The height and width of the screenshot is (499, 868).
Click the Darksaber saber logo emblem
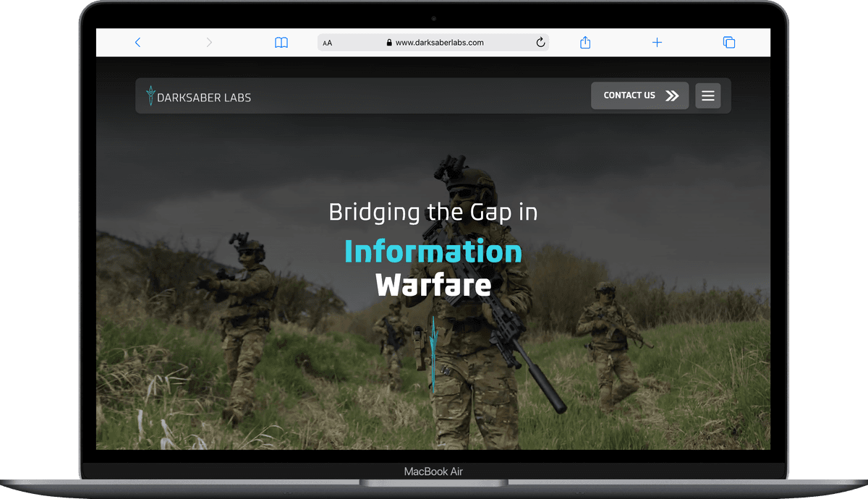point(150,96)
